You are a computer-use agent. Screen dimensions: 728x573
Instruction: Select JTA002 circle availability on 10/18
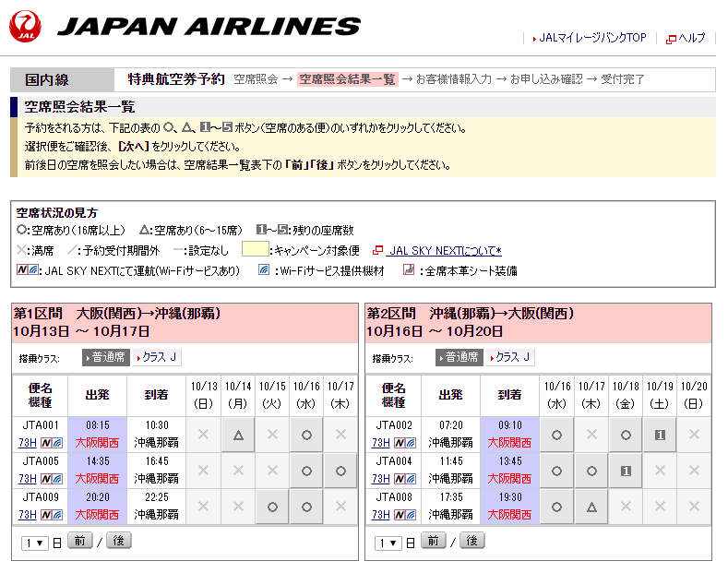tap(626, 435)
